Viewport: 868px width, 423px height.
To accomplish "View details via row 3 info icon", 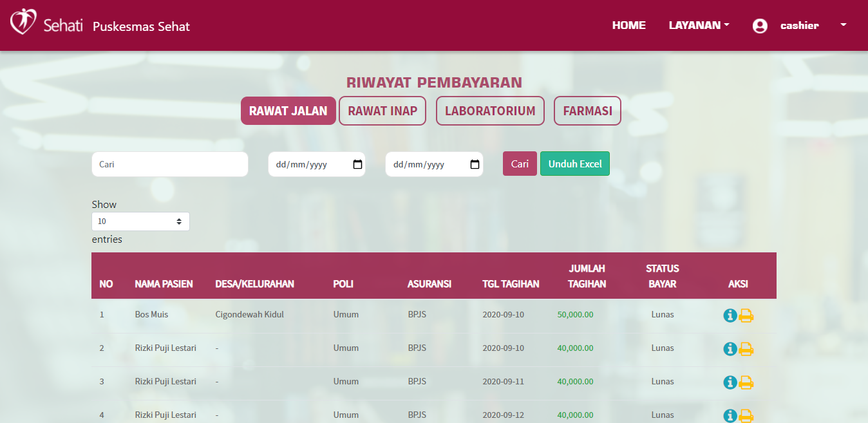I will 730,382.
